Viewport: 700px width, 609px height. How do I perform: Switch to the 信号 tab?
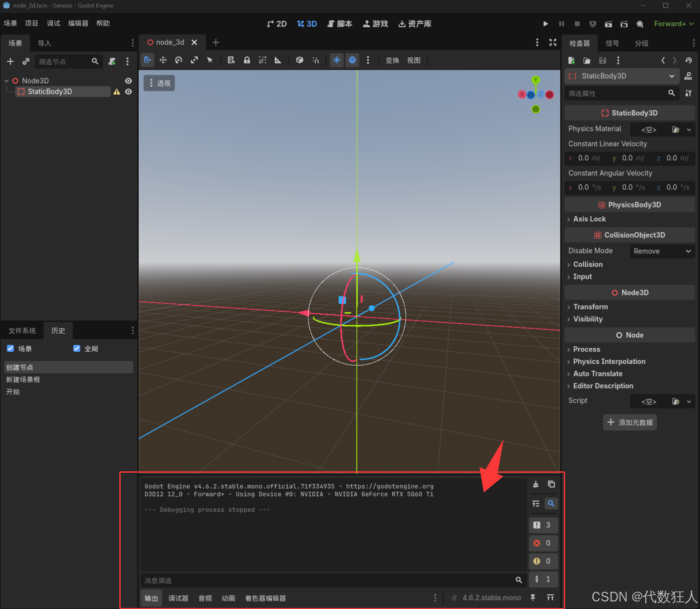[612, 43]
